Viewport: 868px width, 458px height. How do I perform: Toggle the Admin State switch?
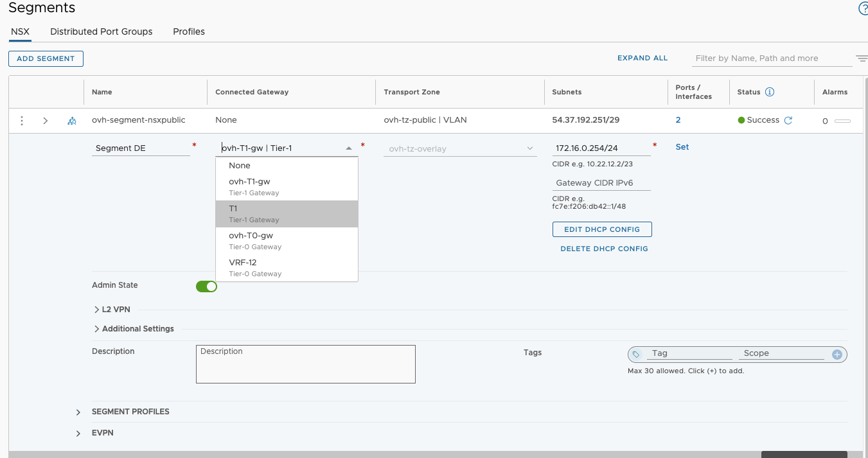tap(206, 286)
